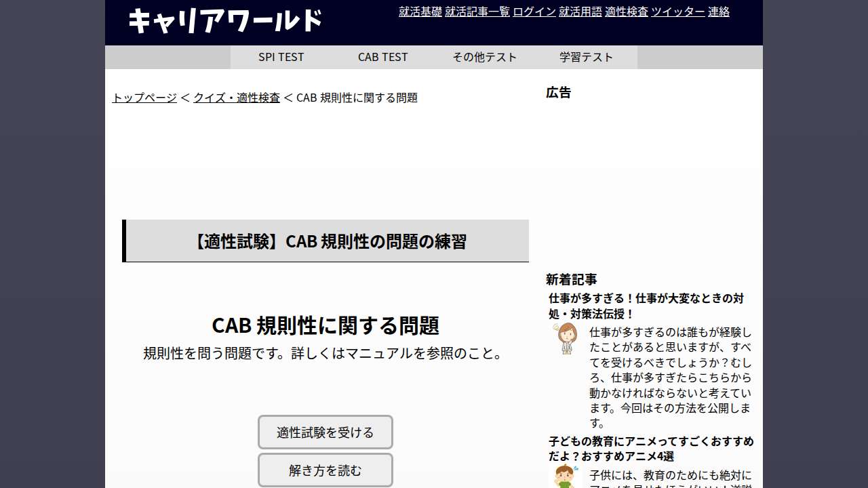
Task: Select the 学習テスト menu item
Action: pyautogui.click(x=587, y=57)
